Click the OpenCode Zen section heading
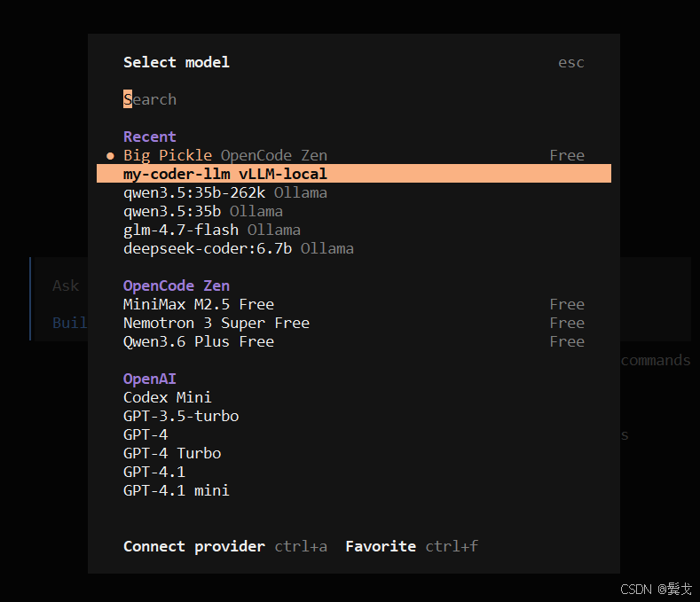 (177, 285)
